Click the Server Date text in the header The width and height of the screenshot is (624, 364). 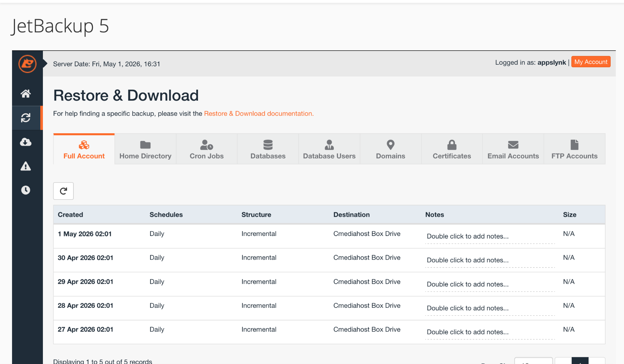[107, 64]
